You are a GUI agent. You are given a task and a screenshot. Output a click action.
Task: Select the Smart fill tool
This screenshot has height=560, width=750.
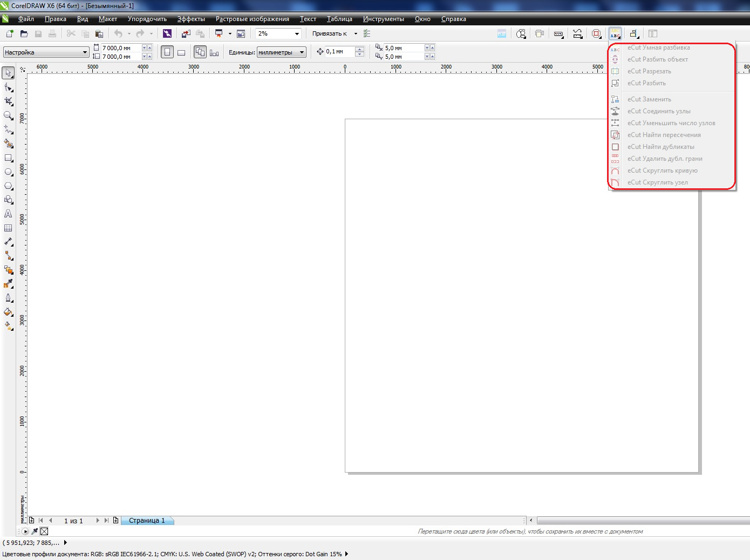pos(8,144)
